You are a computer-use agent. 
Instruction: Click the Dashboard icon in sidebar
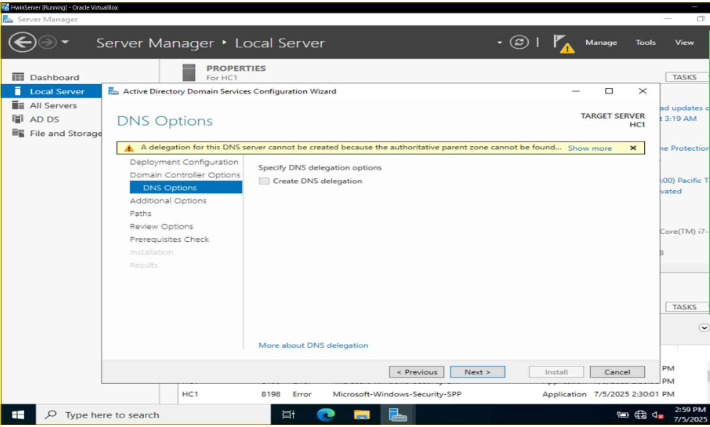18,77
